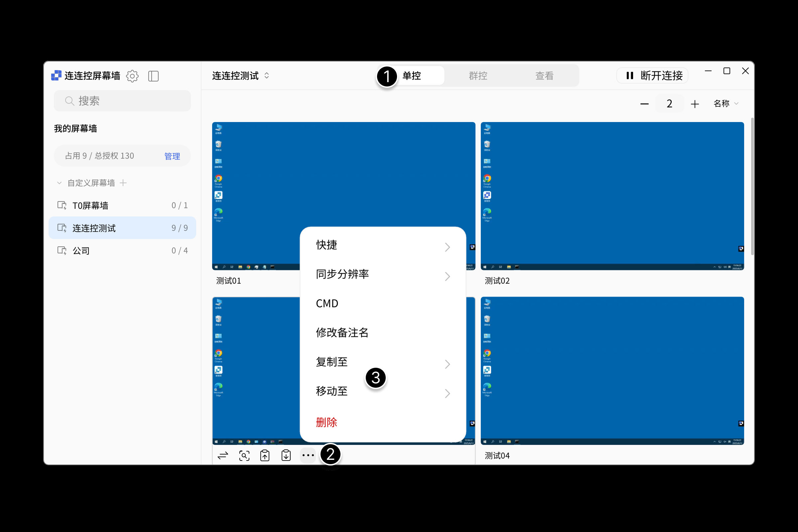Close the application window
This screenshot has height=532, width=798.
[745, 71]
